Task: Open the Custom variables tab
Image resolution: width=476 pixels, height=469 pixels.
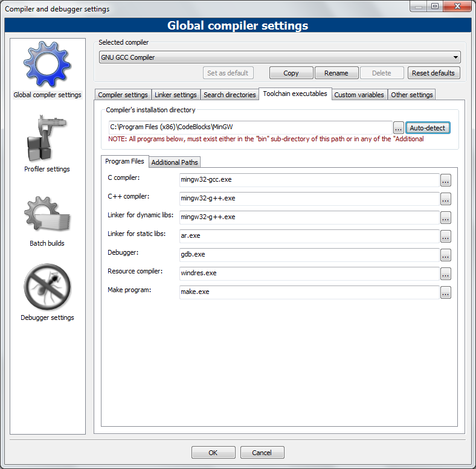Action: point(359,95)
